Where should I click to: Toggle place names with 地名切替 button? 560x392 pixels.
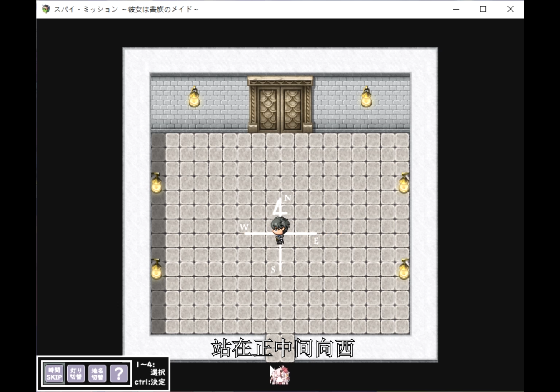pos(97,373)
